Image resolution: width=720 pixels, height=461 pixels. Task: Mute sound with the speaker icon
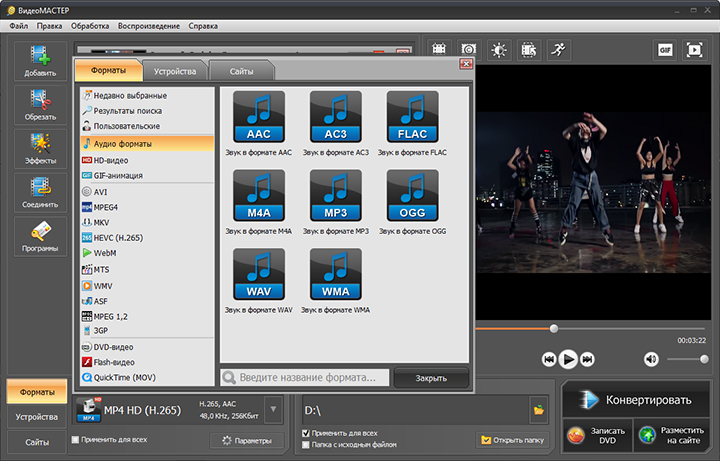coord(651,359)
